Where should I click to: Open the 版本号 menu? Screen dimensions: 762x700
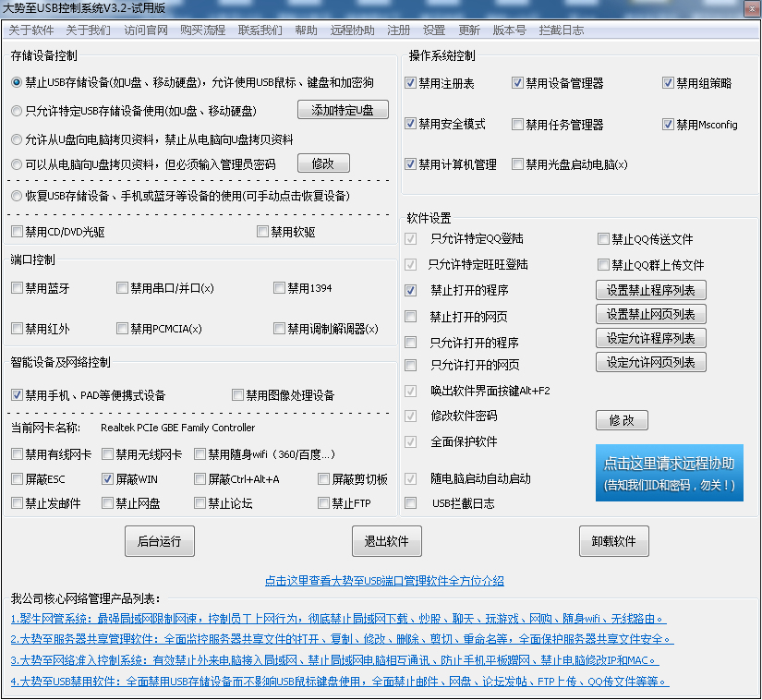click(509, 30)
